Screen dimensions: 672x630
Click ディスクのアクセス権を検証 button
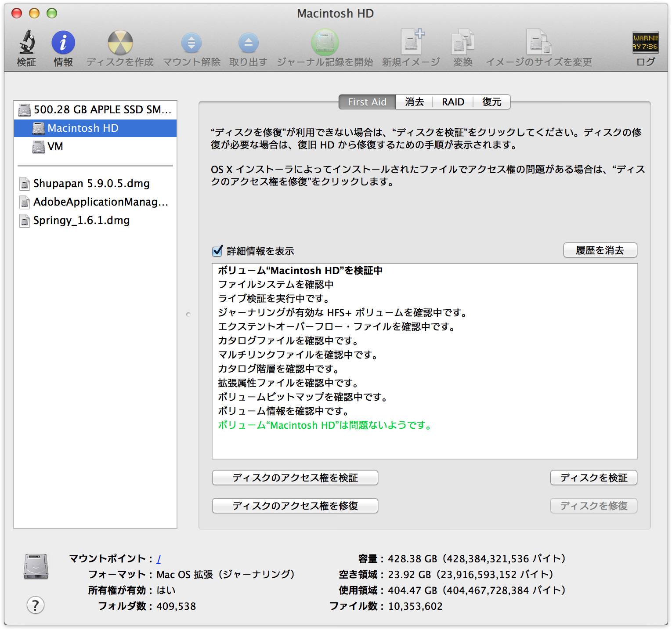(x=295, y=478)
